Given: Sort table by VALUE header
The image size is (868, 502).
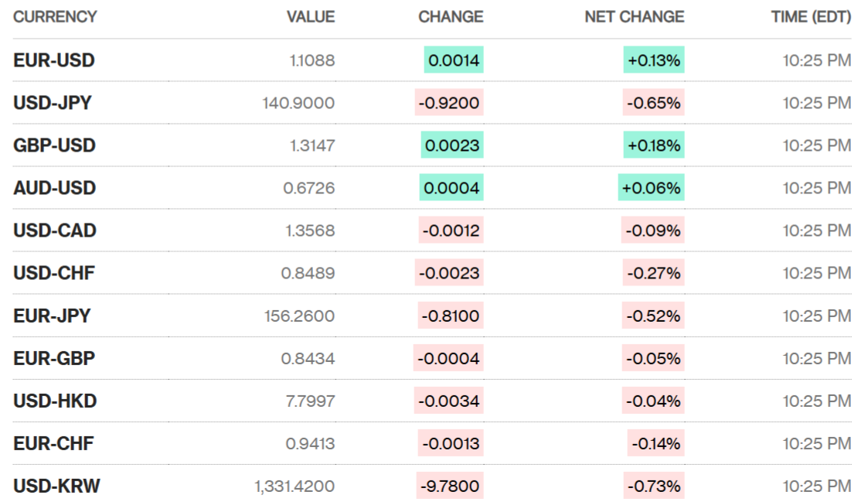Looking at the screenshot, I should click(311, 17).
